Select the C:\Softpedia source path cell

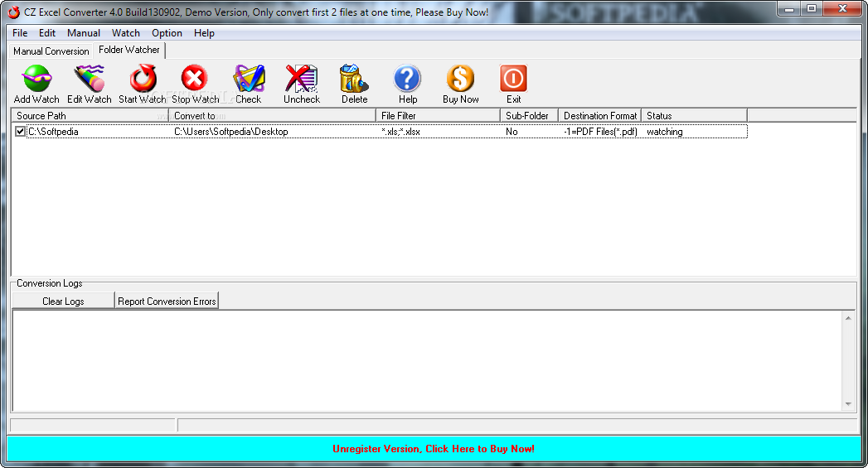click(53, 132)
